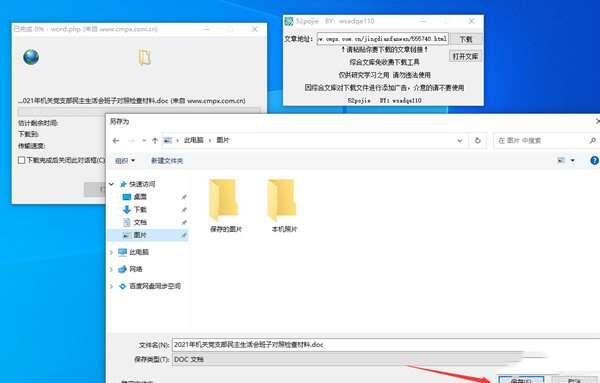Click 下载 button in 52pojie window

tap(466, 39)
